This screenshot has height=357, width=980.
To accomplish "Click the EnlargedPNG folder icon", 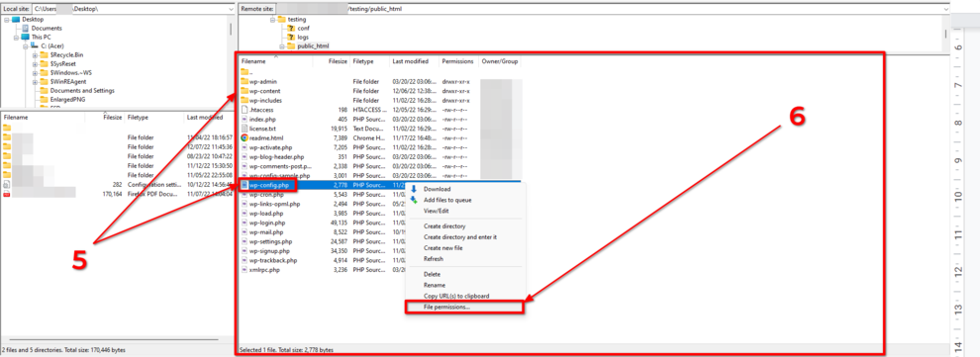I will pos(45,99).
